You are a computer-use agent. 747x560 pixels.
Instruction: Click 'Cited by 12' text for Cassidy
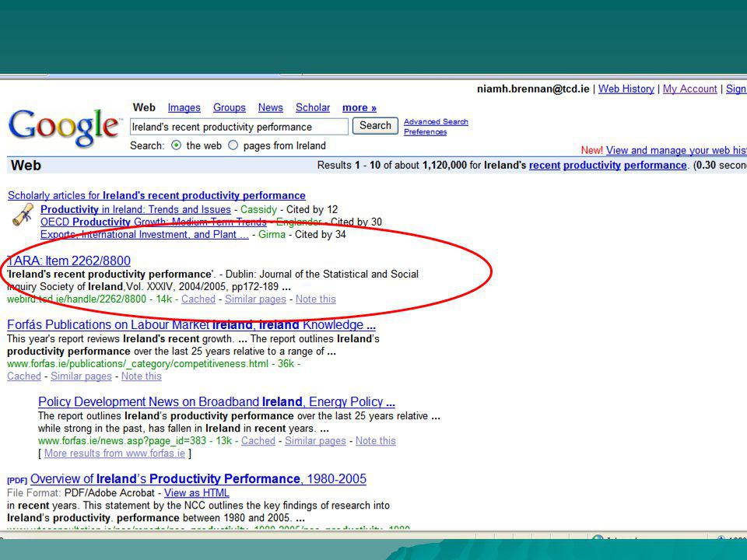(312, 209)
